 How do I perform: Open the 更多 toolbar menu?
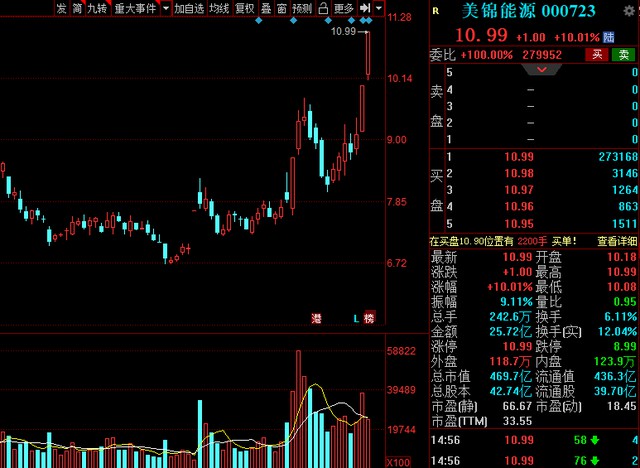coord(342,8)
